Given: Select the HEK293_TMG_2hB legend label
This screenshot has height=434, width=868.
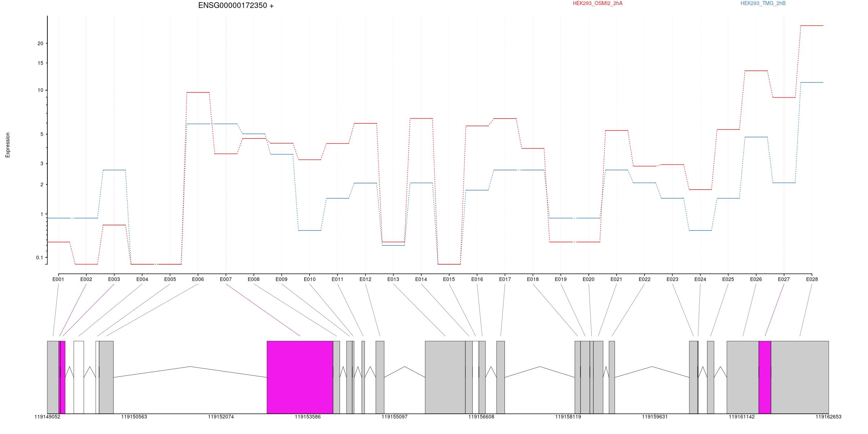Looking at the screenshot, I should (x=763, y=3).
